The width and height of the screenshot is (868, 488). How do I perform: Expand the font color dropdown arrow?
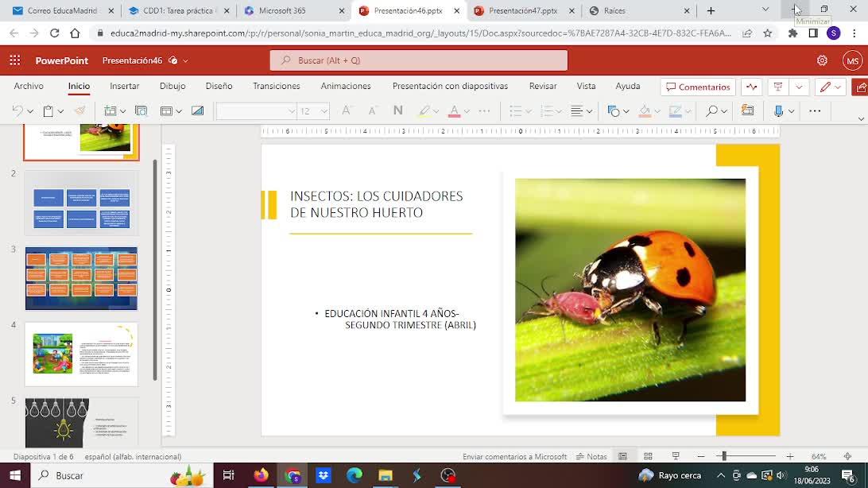tap(467, 111)
